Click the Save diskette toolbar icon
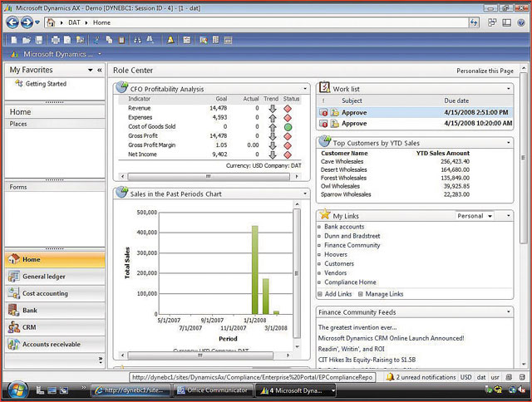Viewport: 532px width, 402px height. click(39, 40)
